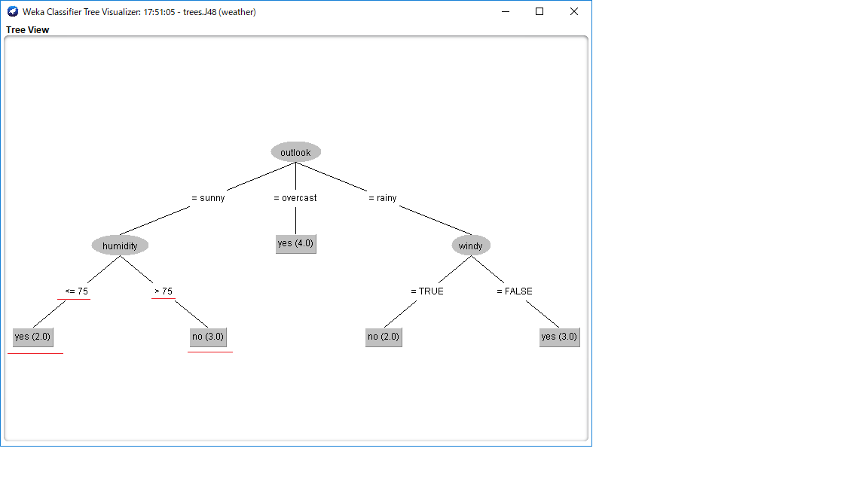The width and height of the screenshot is (868, 488).
Task: Maximize the Tree Visualizer window
Action: coord(539,11)
